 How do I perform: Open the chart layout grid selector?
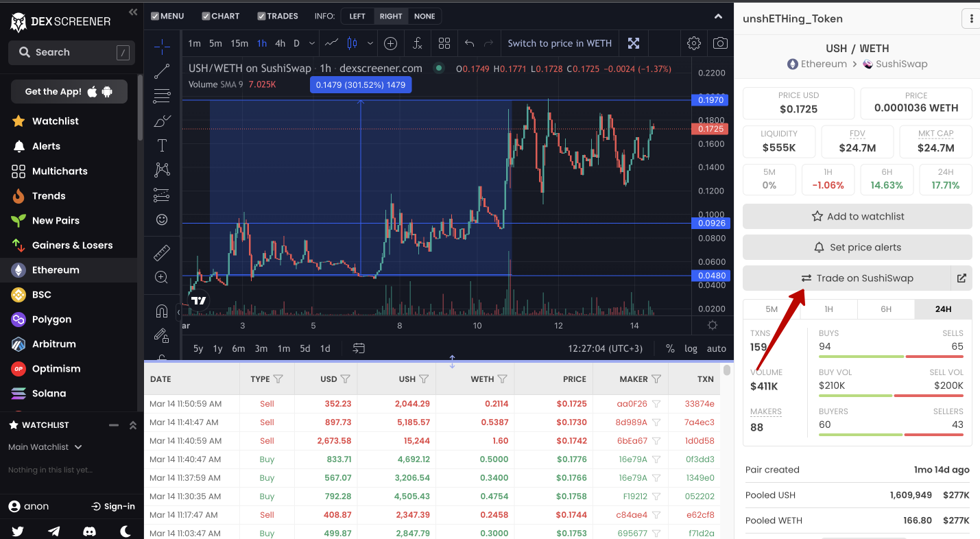[x=444, y=43]
